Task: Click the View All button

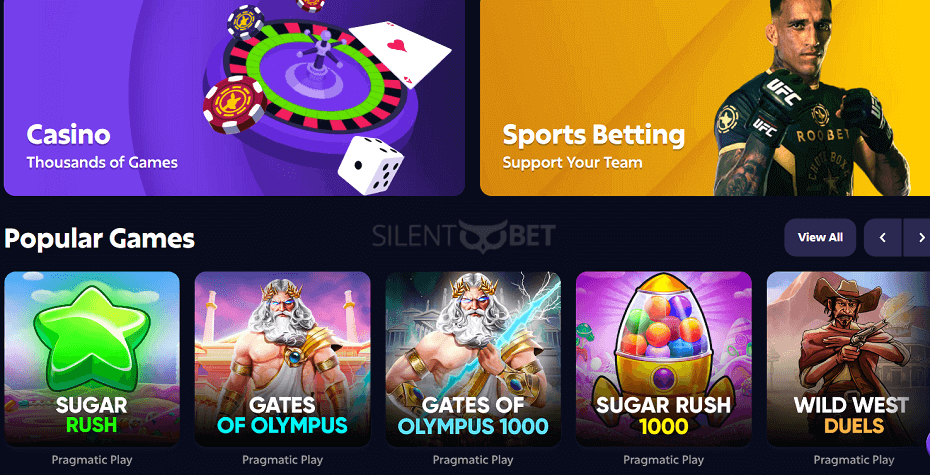Action: coord(820,238)
